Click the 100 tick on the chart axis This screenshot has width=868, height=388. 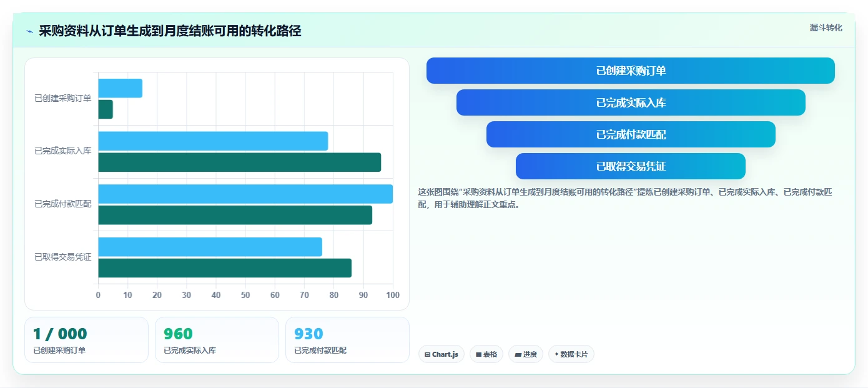pyautogui.click(x=393, y=295)
